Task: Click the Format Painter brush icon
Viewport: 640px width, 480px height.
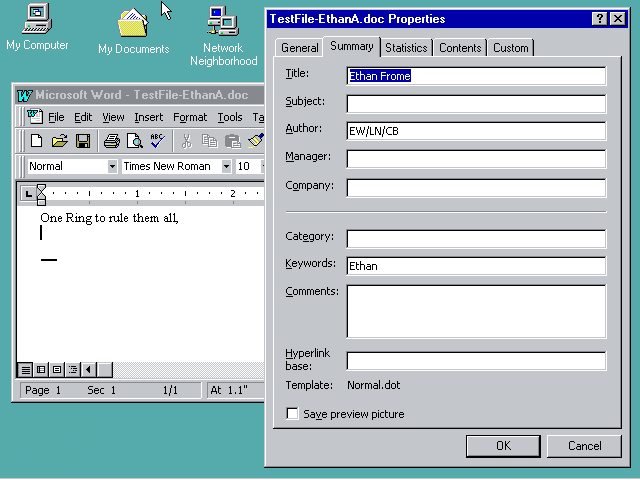Action: click(256, 141)
